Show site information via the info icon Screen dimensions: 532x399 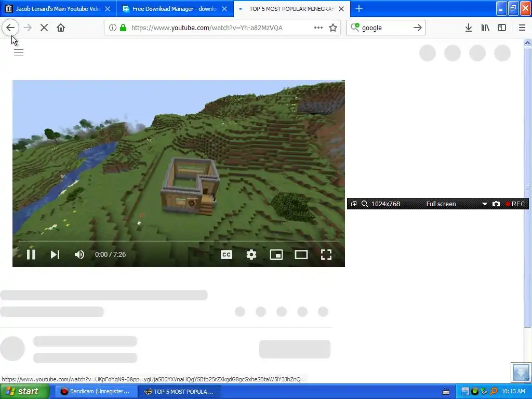(x=113, y=28)
